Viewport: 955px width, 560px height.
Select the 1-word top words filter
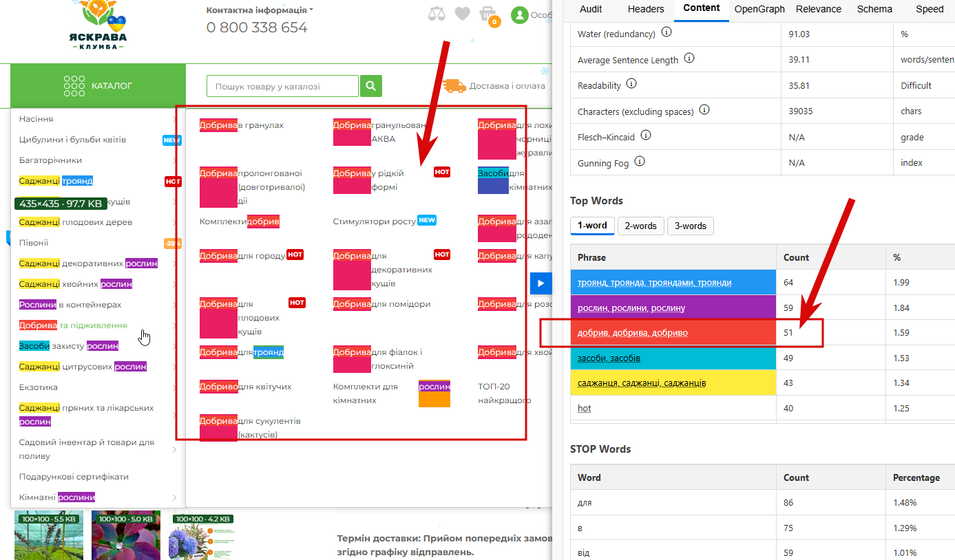pyautogui.click(x=592, y=226)
